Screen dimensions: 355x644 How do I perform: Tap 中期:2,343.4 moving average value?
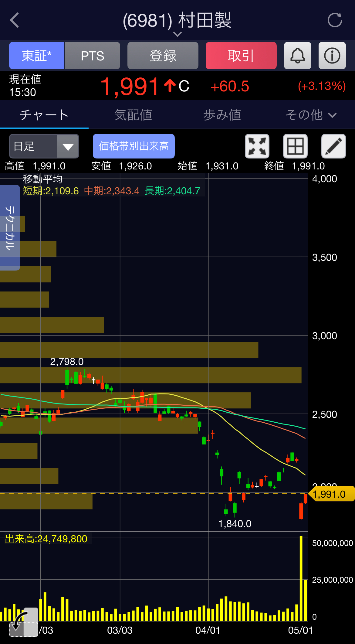112,191
